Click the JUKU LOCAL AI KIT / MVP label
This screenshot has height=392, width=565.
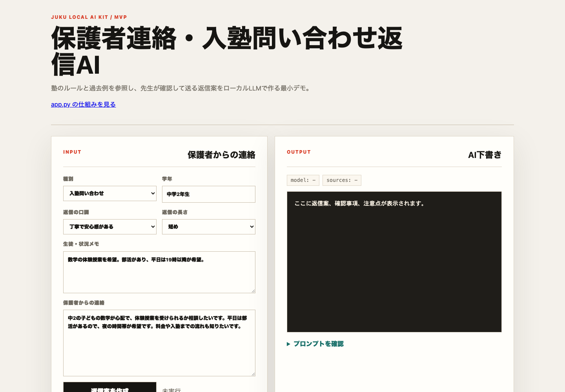click(89, 17)
